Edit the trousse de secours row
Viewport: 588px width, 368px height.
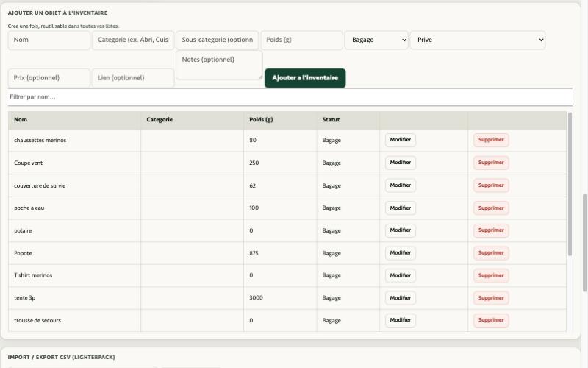click(x=400, y=320)
